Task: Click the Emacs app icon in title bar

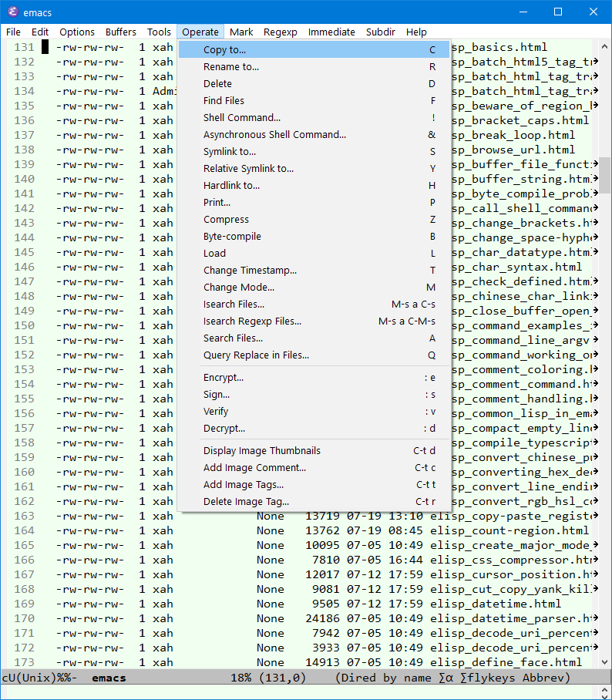Action: coord(13,12)
